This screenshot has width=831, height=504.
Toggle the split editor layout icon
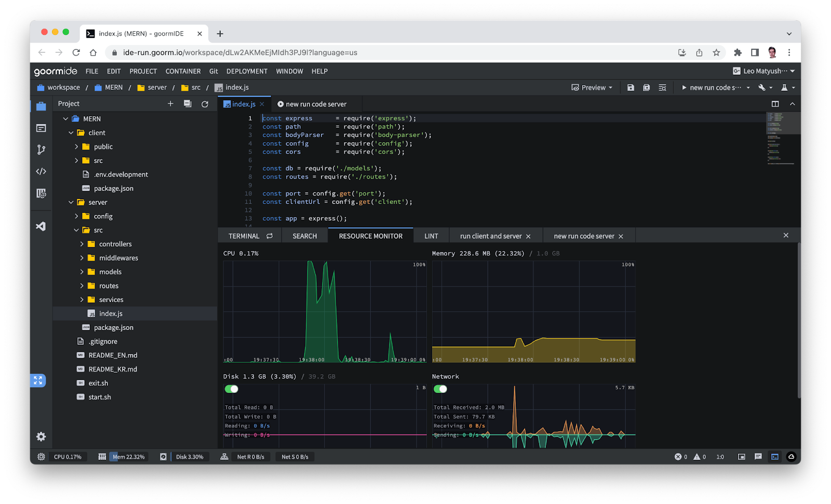pyautogui.click(x=775, y=104)
